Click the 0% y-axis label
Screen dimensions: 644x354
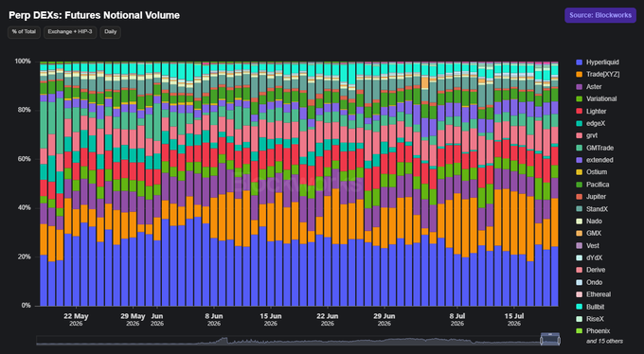click(x=26, y=306)
